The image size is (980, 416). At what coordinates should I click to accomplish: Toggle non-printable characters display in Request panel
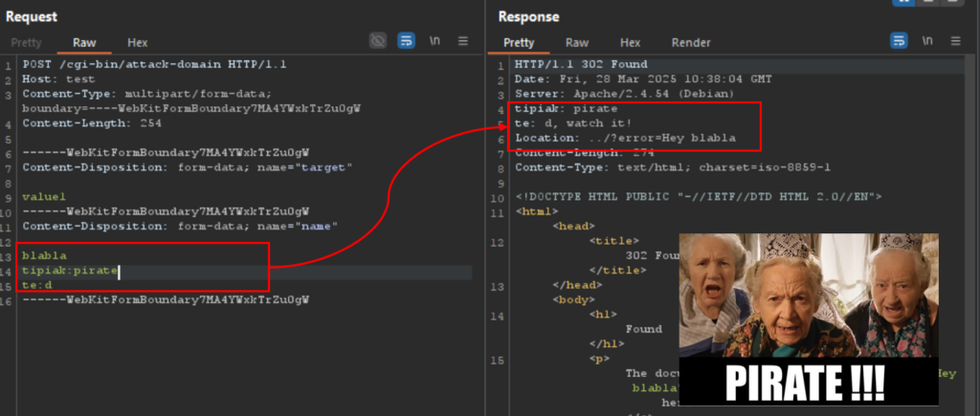[x=377, y=41]
